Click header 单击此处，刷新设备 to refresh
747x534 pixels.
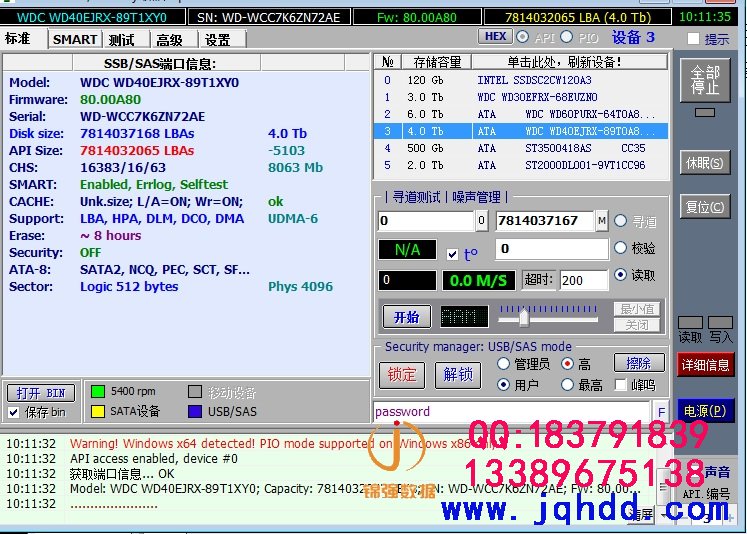569,62
